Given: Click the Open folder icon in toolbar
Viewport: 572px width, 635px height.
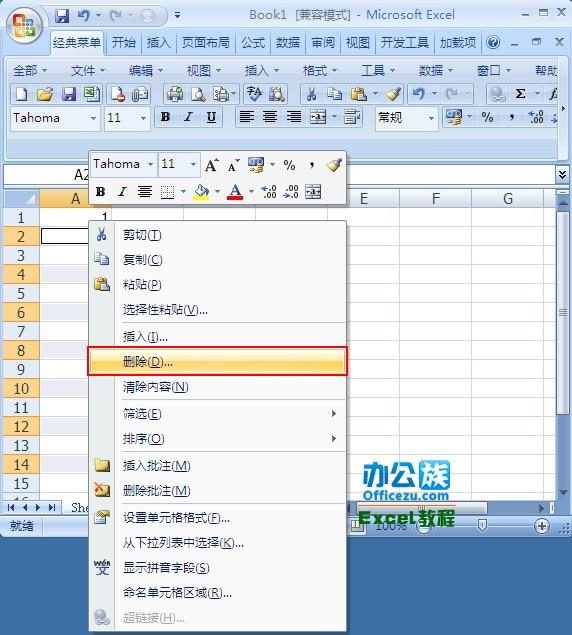Looking at the screenshot, I should [x=45, y=94].
